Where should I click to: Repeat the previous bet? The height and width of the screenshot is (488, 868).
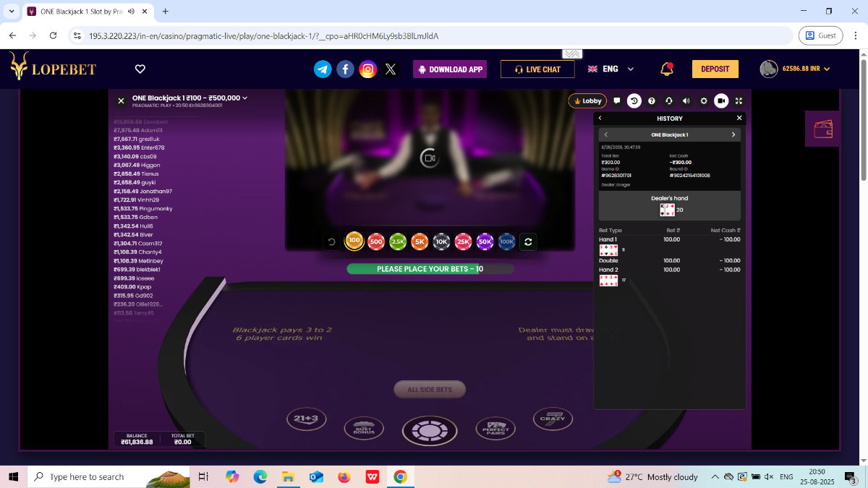(x=528, y=242)
